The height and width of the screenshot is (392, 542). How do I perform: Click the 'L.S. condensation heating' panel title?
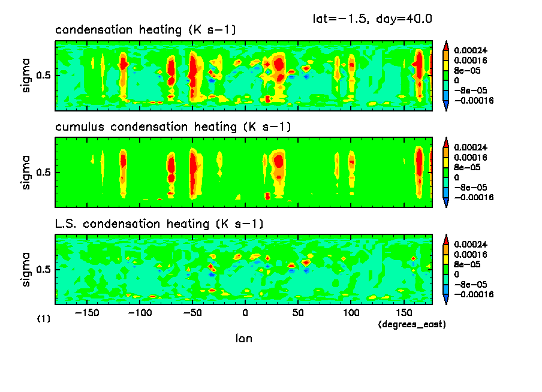[159, 224]
